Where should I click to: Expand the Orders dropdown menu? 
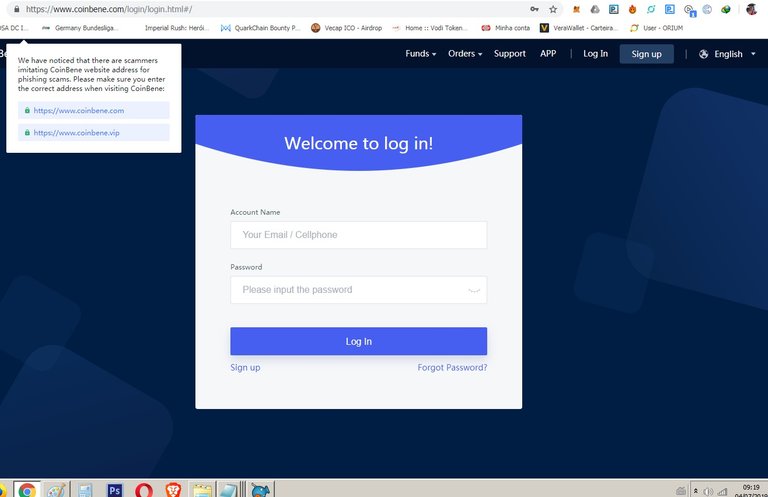pos(465,54)
